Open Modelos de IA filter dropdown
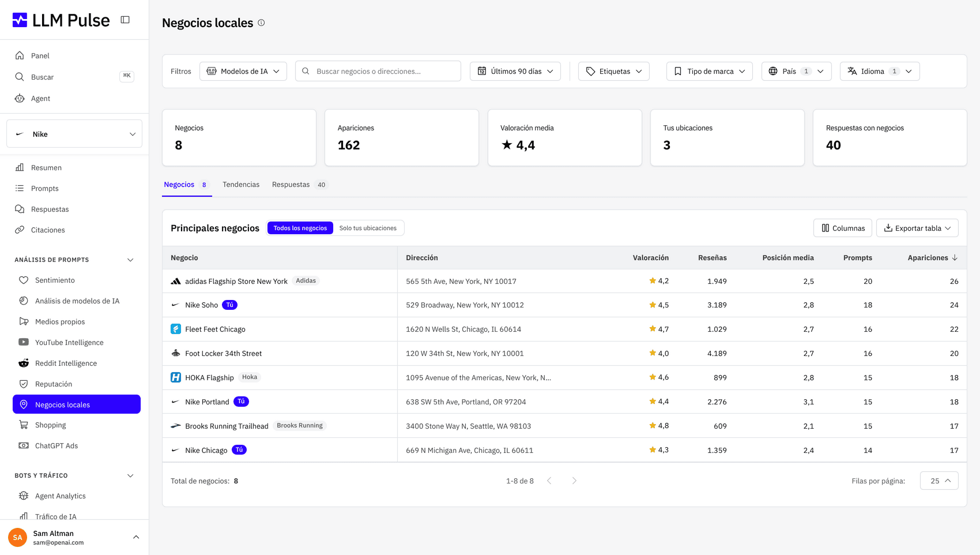 pos(243,71)
